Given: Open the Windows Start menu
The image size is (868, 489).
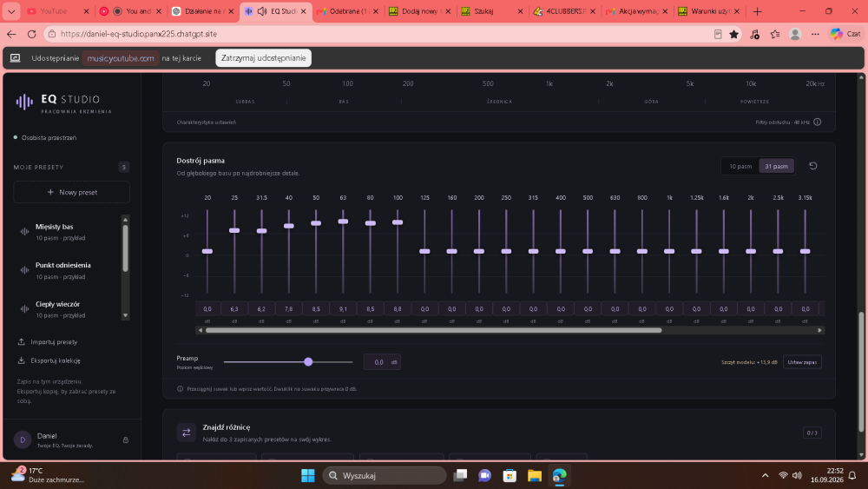Looking at the screenshot, I should point(308,475).
